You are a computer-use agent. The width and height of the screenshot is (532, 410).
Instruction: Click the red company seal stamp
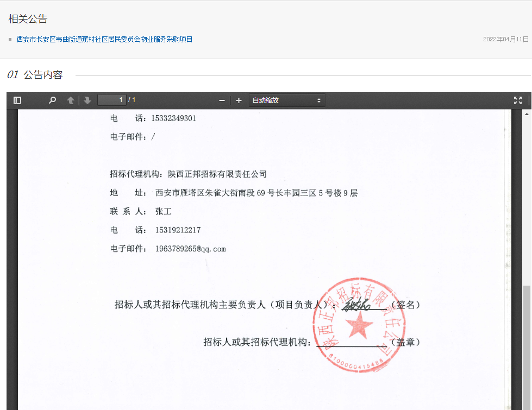[x=359, y=326]
